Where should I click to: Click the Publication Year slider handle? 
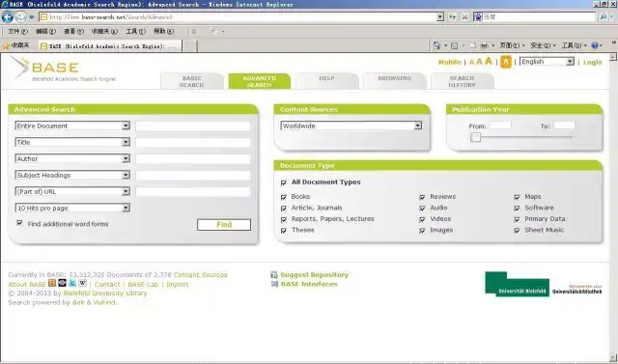(475, 137)
